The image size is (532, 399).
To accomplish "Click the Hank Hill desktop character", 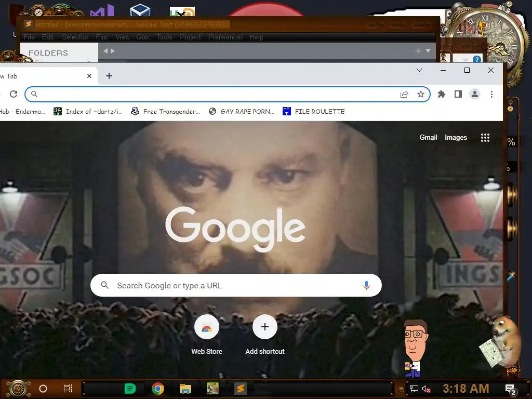I will [x=415, y=348].
